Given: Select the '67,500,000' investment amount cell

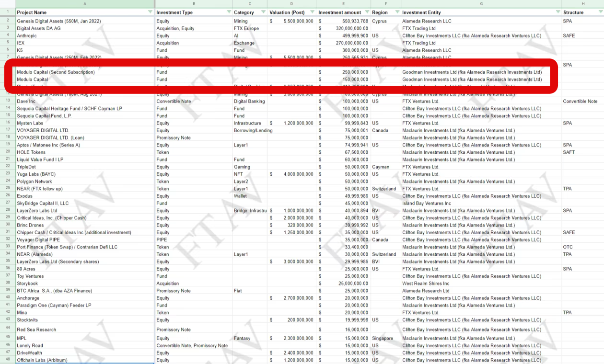Looking at the screenshot, I should 344,152.
